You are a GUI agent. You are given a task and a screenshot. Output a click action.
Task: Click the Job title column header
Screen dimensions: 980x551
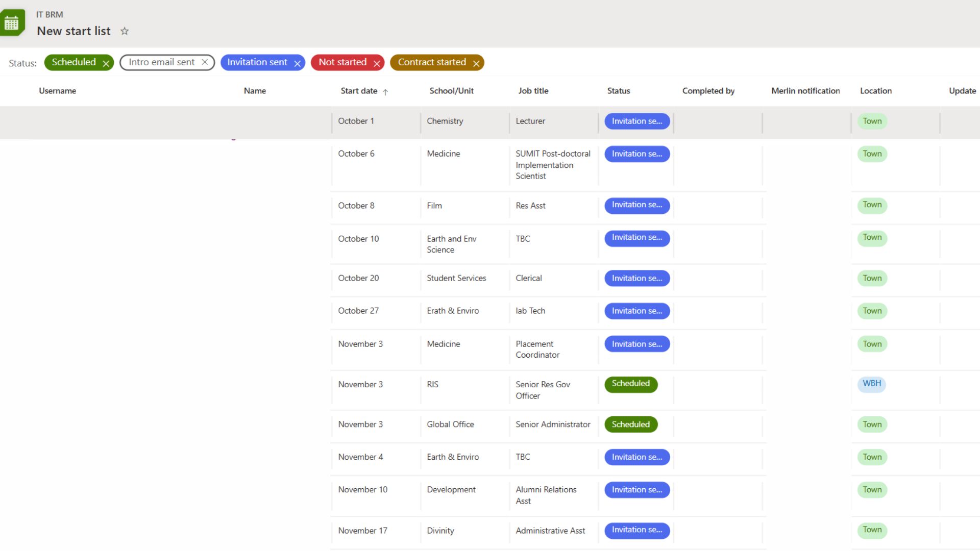(x=533, y=91)
